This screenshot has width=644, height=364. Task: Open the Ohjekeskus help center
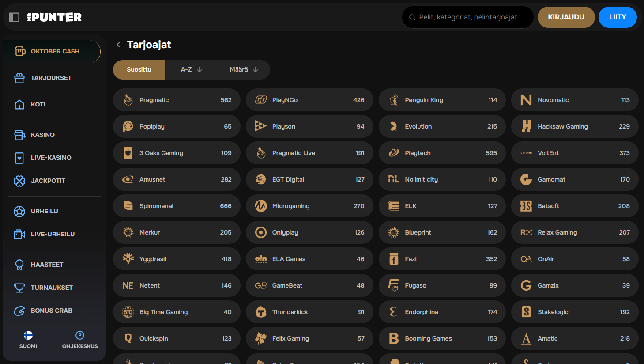80,340
